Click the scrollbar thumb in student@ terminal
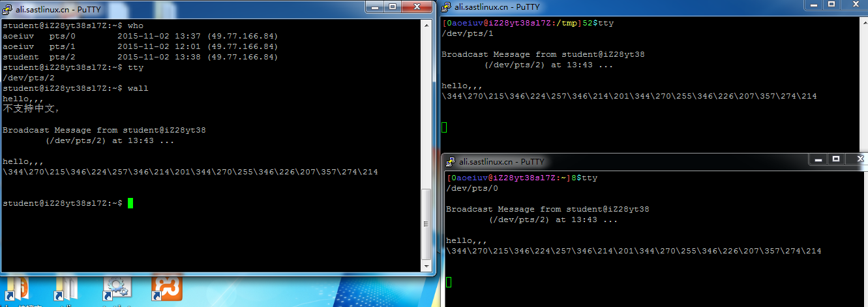Image resolution: width=868 pixels, height=307 pixels. pyautogui.click(x=426, y=224)
